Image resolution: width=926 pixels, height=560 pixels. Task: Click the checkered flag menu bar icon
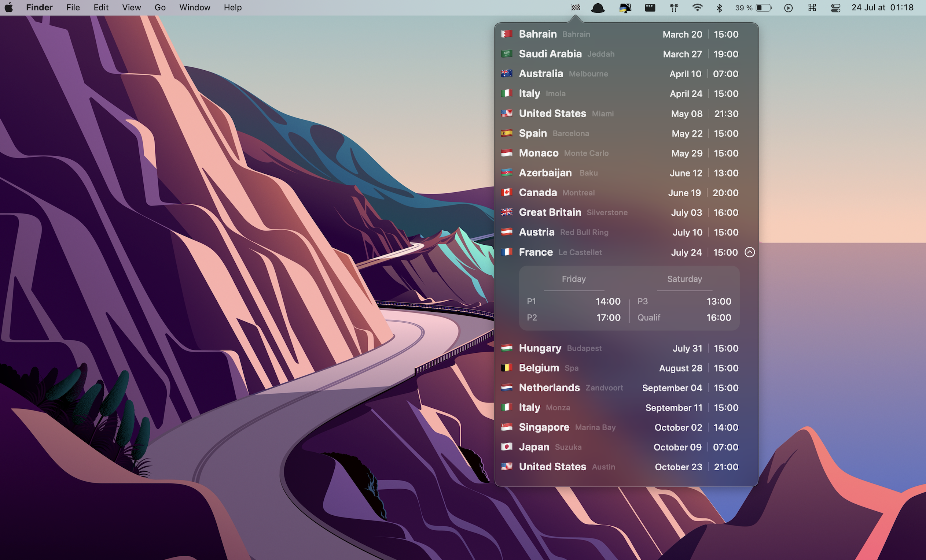[576, 8]
